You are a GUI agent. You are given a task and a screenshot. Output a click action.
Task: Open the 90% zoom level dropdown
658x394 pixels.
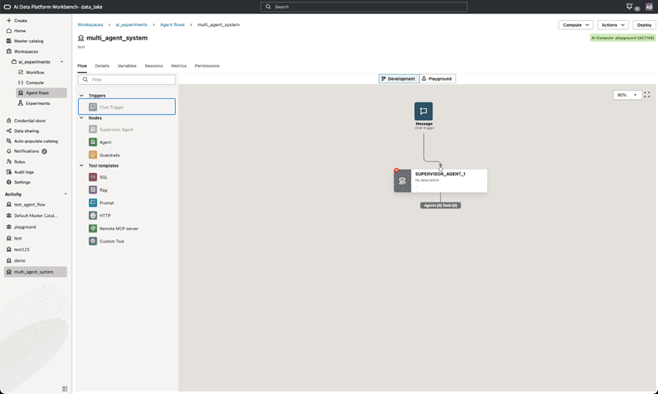pyautogui.click(x=627, y=95)
